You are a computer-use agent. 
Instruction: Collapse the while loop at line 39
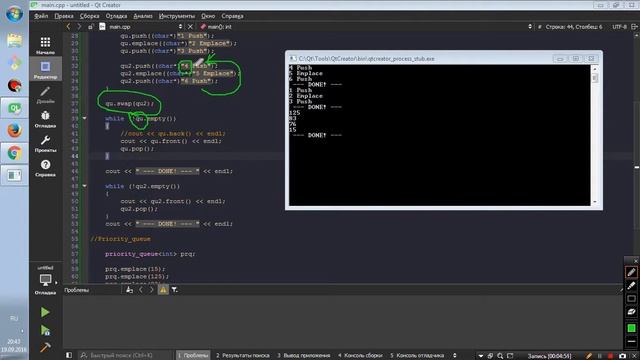click(x=84, y=118)
